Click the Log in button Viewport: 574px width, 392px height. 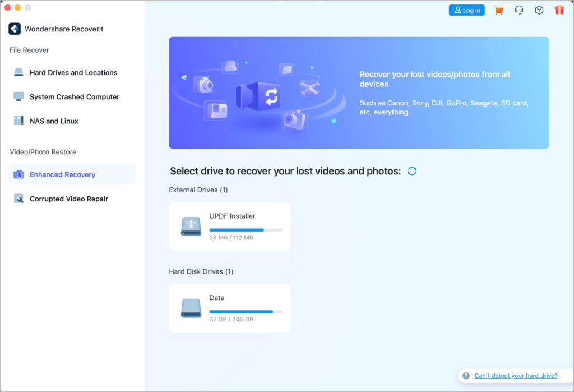pyautogui.click(x=466, y=10)
